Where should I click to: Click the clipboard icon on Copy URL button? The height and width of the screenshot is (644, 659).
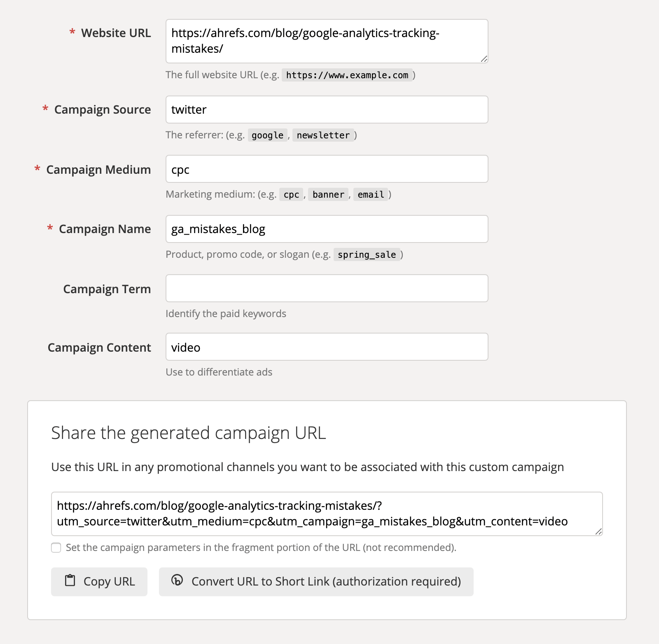coord(71,581)
